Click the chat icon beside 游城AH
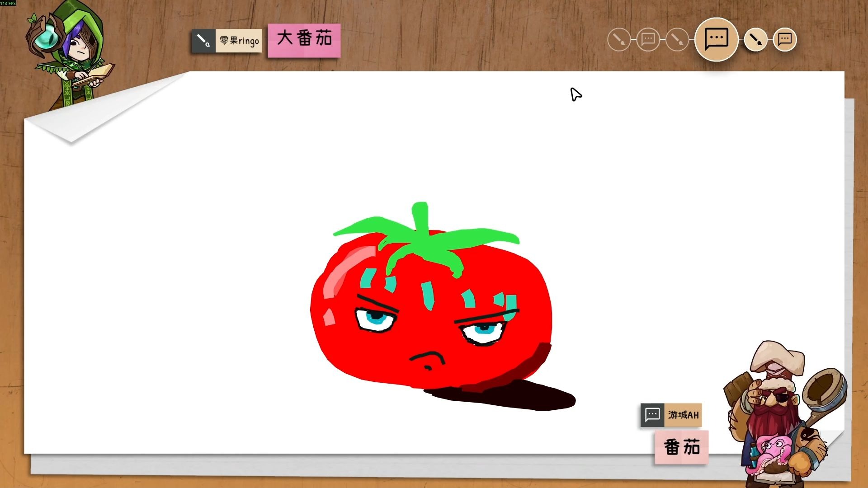The height and width of the screenshot is (488, 868). pos(652,415)
